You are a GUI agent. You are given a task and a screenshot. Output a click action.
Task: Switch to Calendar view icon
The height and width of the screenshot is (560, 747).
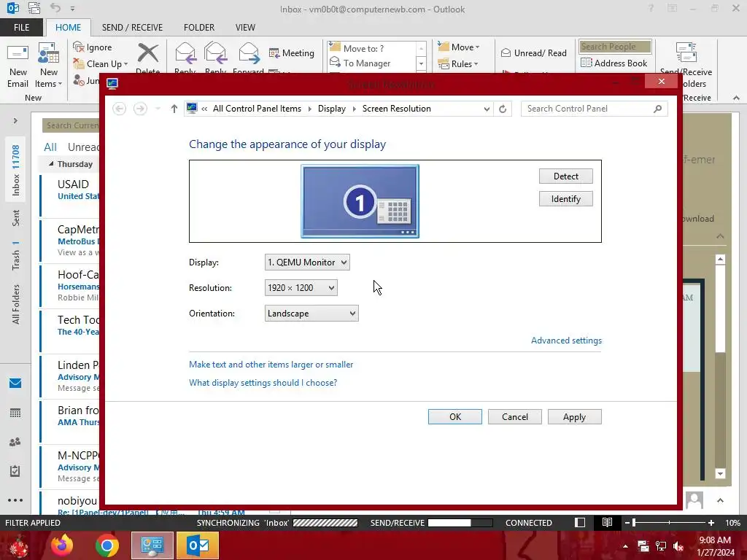(15, 413)
